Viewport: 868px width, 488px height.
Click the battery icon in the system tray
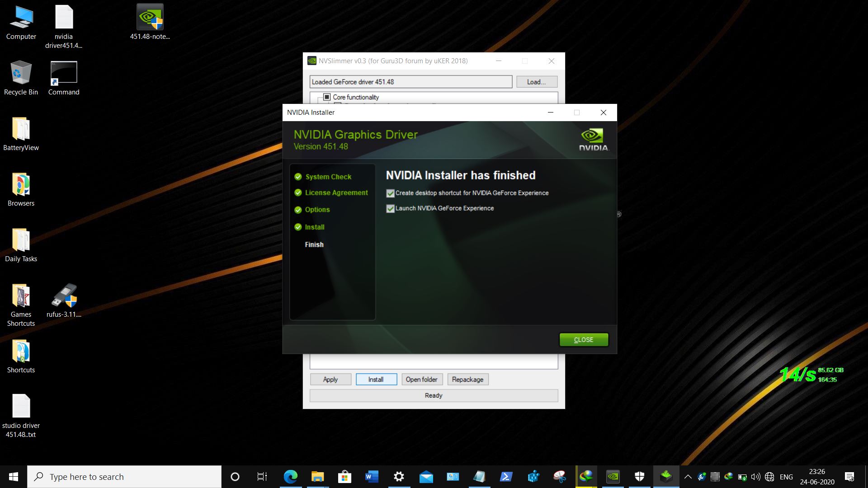(742, 477)
